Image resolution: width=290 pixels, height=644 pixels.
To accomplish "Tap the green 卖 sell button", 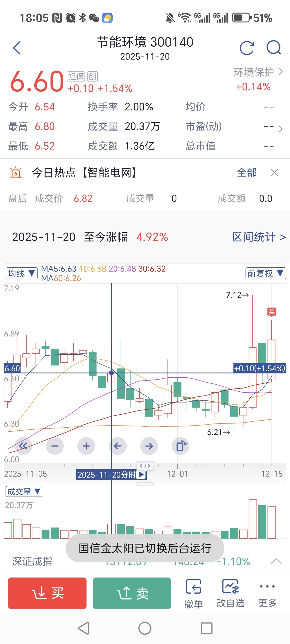I will 132,593.
